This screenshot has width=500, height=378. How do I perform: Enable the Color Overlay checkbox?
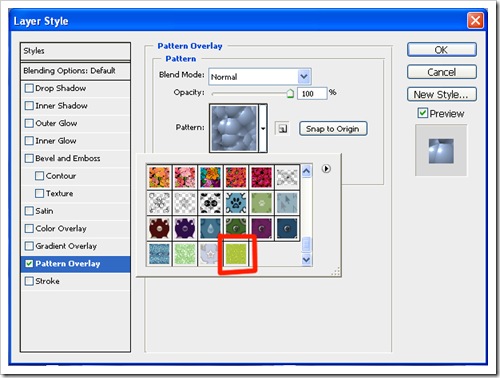pyautogui.click(x=29, y=228)
